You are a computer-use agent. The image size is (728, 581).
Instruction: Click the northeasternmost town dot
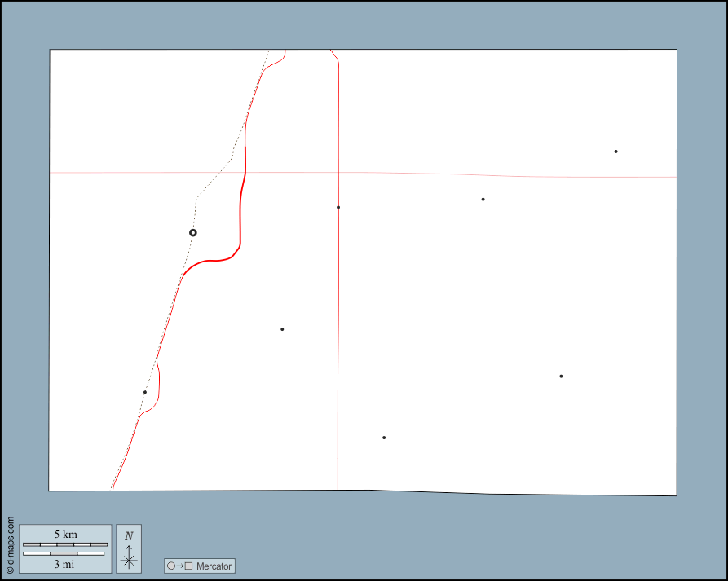pyautogui.click(x=615, y=152)
